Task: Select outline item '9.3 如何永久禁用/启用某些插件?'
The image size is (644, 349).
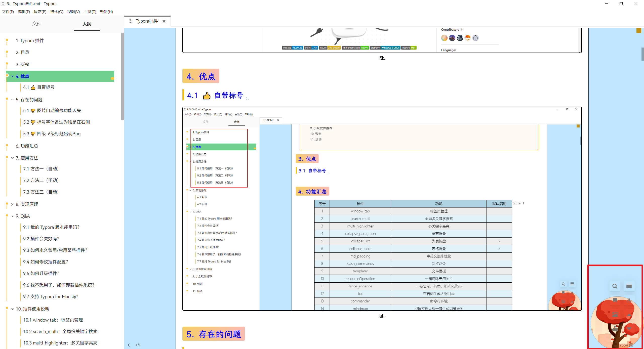Action: pyautogui.click(x=55, y=250)
